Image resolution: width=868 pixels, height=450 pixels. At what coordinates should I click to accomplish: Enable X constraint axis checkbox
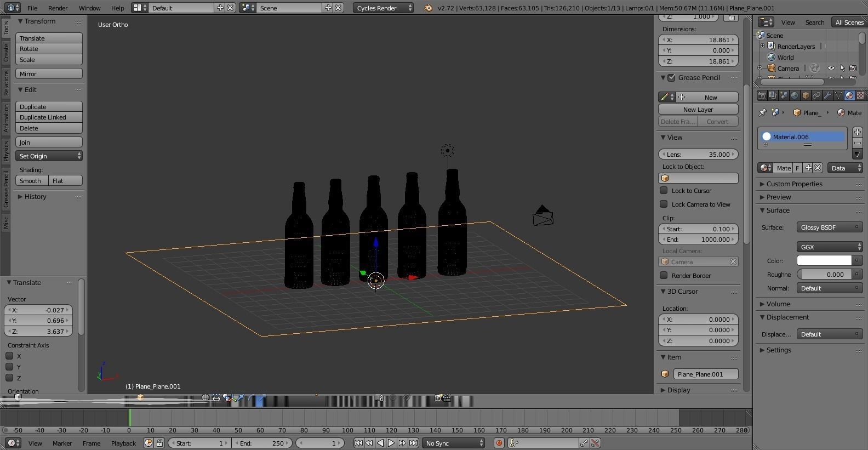coord(9,356)
